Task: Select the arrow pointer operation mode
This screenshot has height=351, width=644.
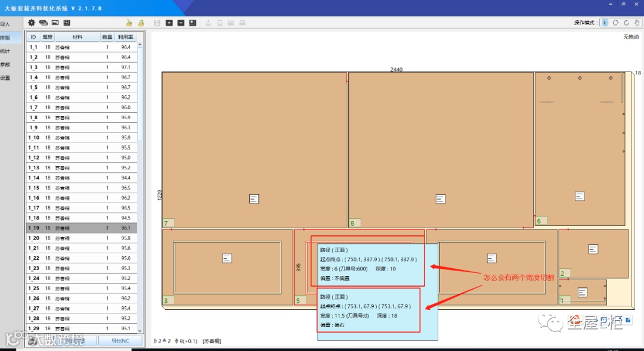Action: point(605,23)
